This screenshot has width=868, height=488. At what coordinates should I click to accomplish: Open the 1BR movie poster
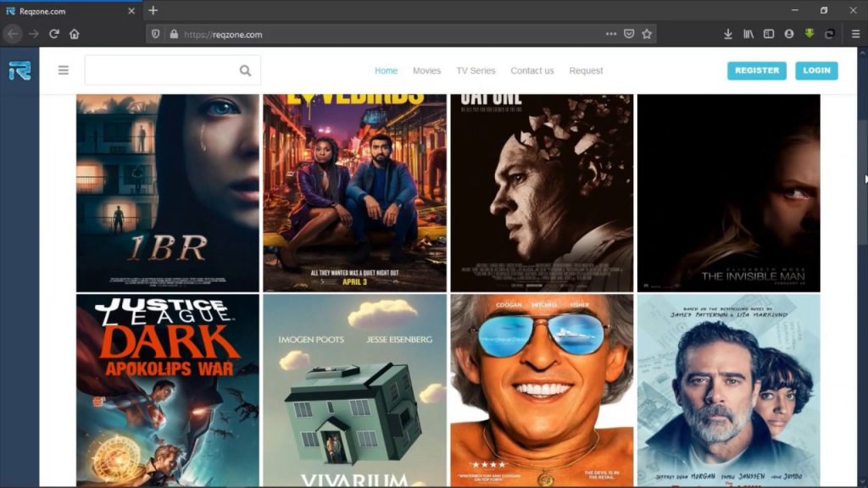168,192
